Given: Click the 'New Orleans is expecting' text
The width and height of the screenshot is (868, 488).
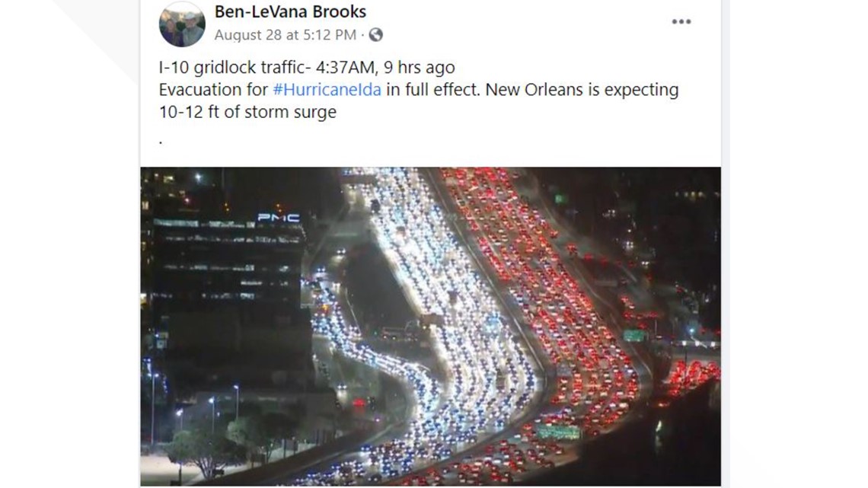Looking at the screenshot, I should coord(582,90).
